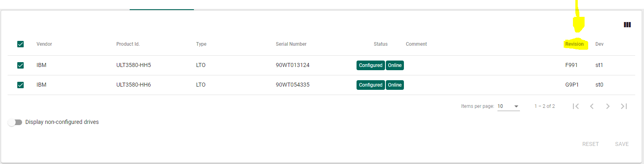Click the Configured badge for ULT3580-HH5
The width and height of the screenshot is (644, 164).
point(371,65)
